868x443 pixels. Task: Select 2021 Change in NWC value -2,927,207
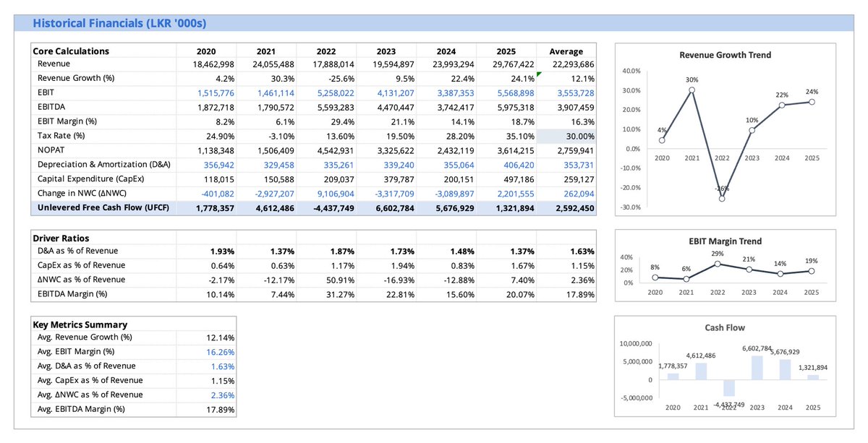[274, 193]
